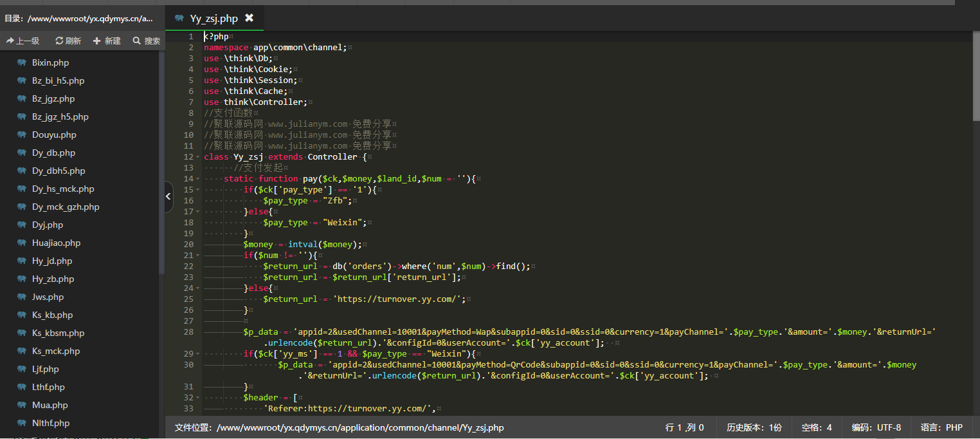Click the magnifier icon beside 搜索
The width and height of the screenshot is (980, 439).
click(136, 41)
